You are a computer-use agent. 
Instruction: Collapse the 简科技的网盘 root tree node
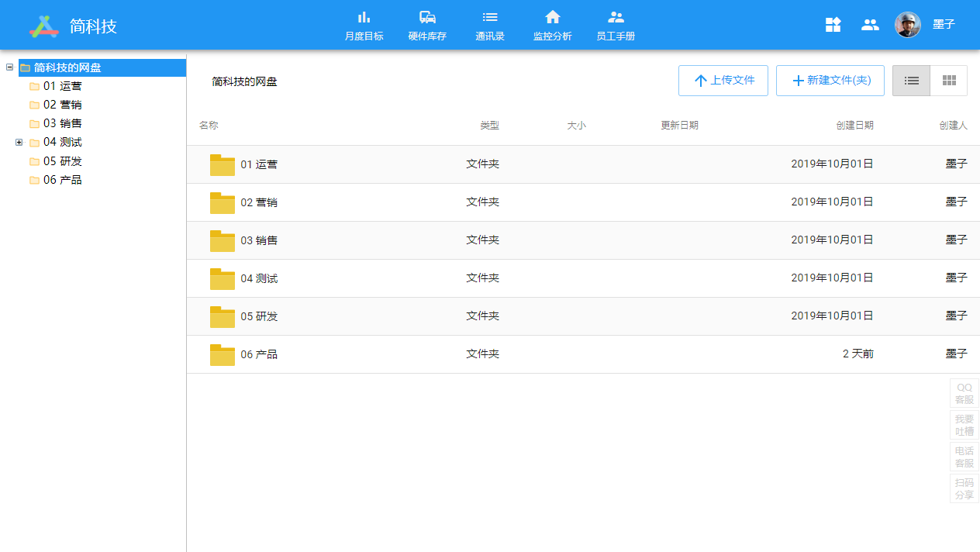click(9, 67)
